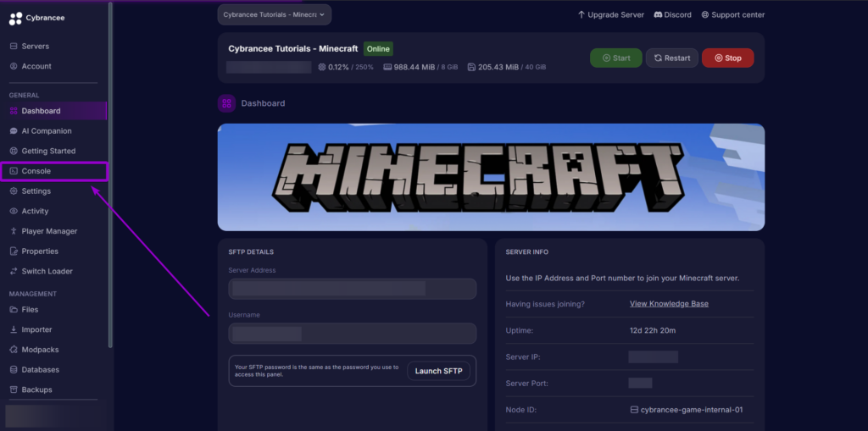Click the 988.44 MiB memory value
868x431 pixels.
coord(414,67)
